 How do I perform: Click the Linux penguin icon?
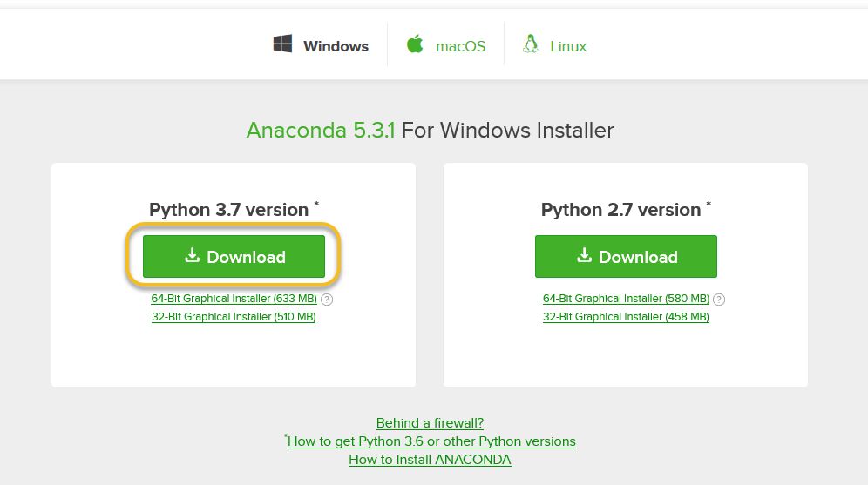[531, 44]
